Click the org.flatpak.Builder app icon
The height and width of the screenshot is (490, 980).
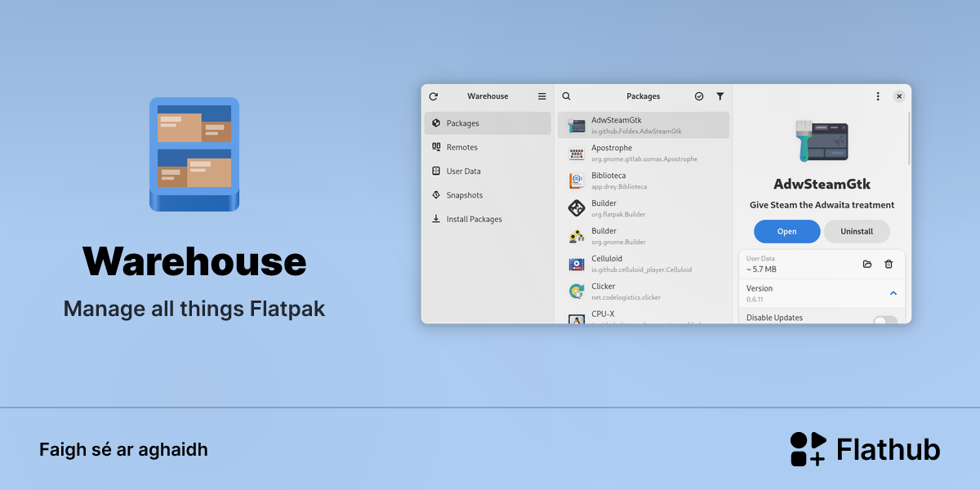tap(577, 208)
